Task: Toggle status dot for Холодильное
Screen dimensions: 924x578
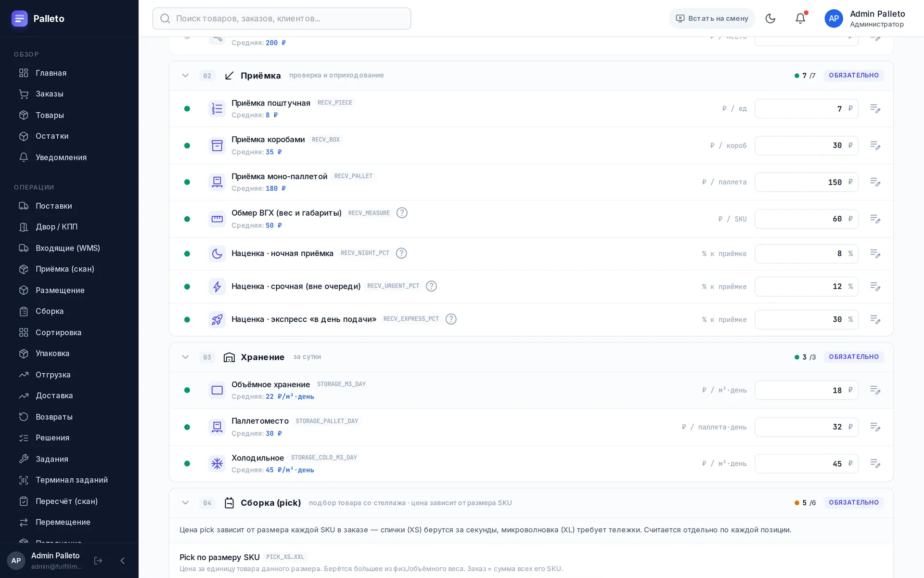Action: pos(187,463)
